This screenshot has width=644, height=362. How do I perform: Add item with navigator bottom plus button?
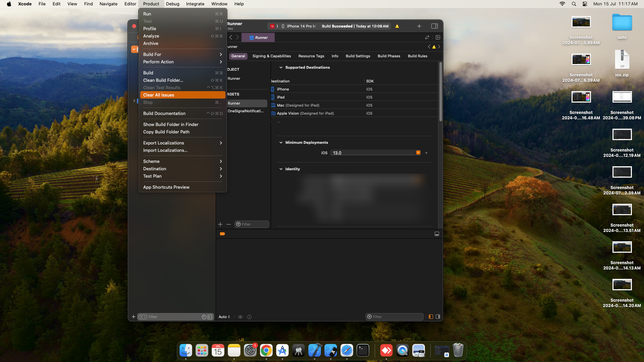[133, 317]
